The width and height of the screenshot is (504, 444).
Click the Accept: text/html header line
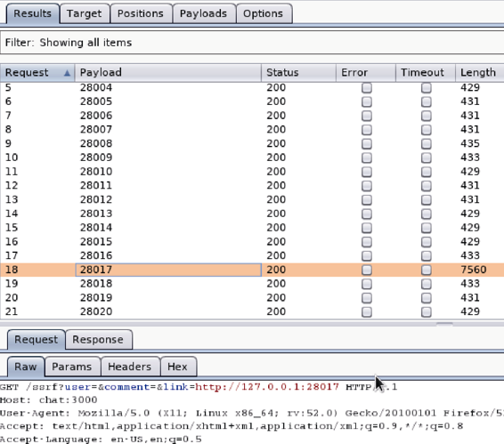click(x=232, y=426)
